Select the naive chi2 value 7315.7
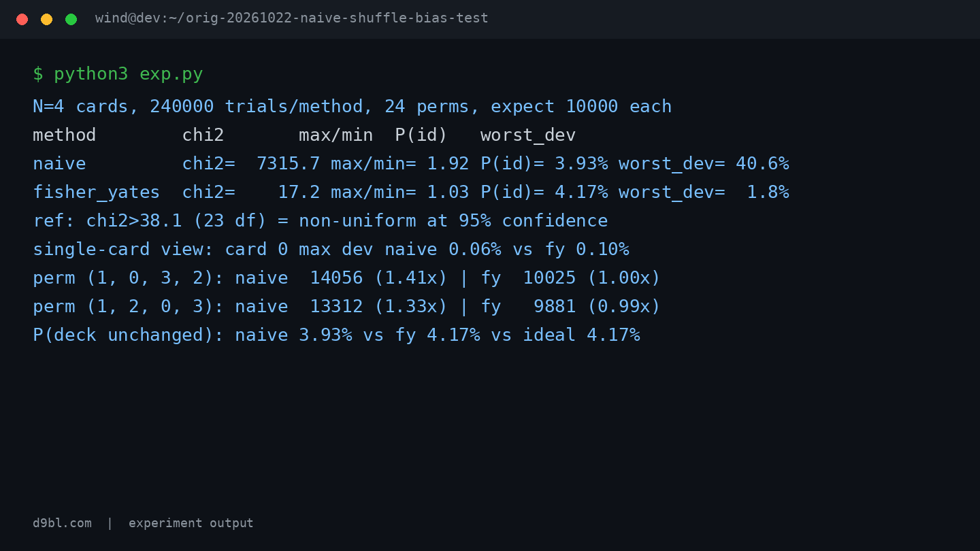 tap(289, 164)
